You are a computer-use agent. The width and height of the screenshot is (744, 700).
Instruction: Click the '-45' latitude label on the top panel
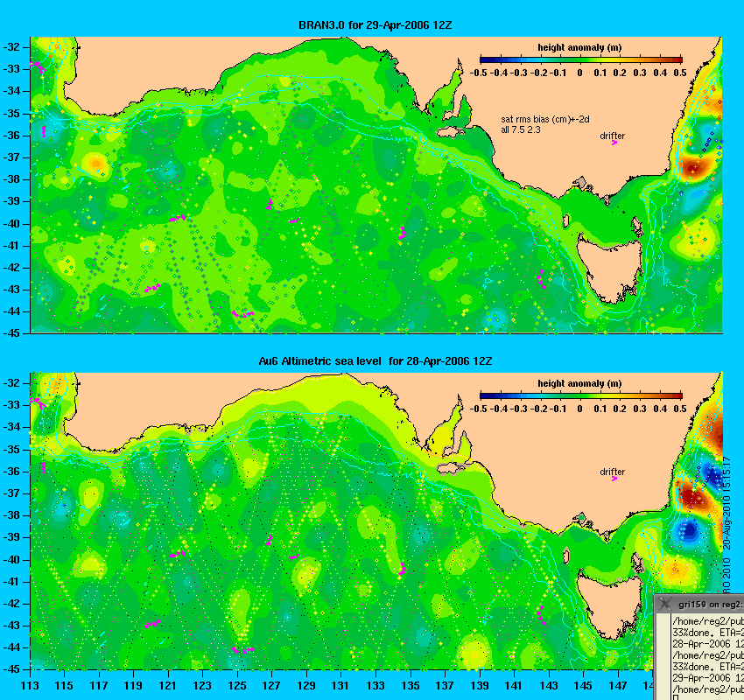point(11,332)
